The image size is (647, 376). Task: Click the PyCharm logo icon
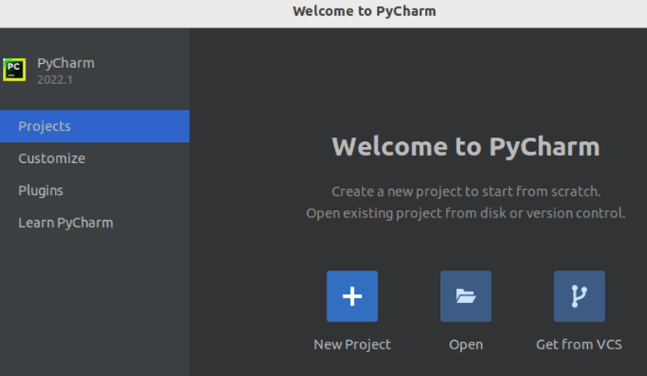[14, 69]
